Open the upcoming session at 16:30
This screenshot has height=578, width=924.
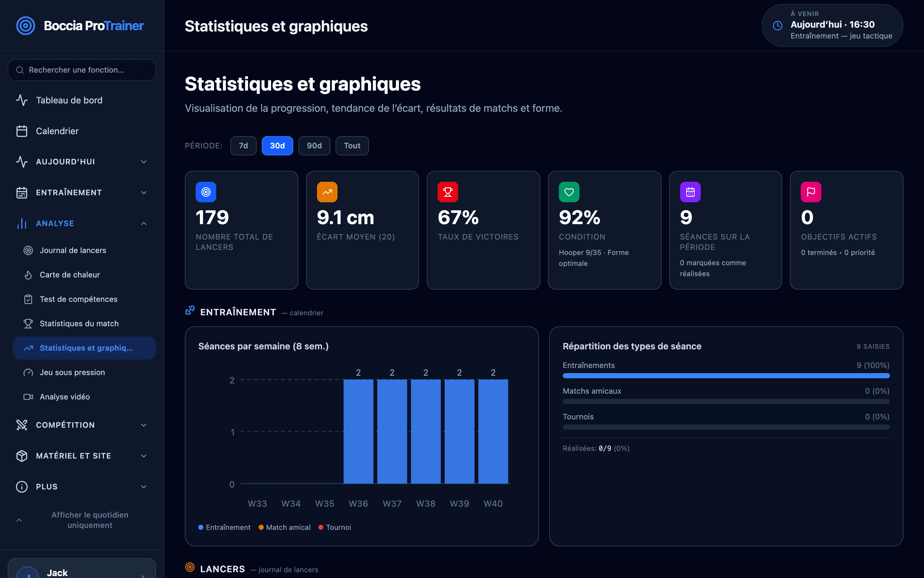coord(832,26)
